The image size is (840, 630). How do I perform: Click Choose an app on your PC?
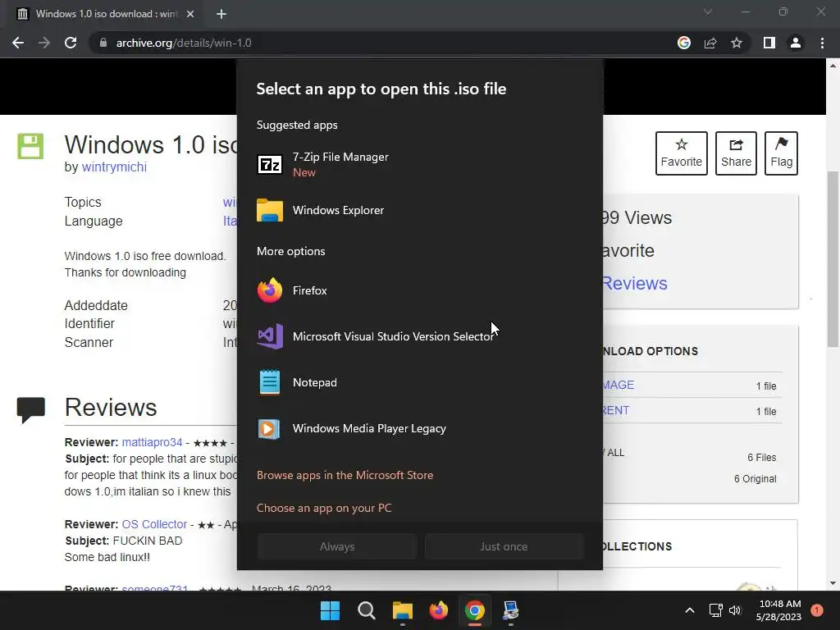[x=324, y=508]
